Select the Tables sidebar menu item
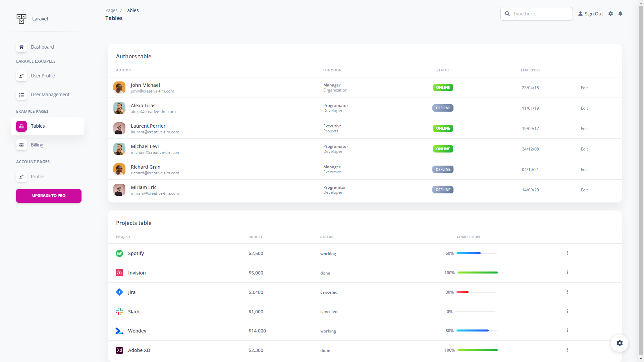The height and width of the screenshot is (362, 644). pos(38,126)
